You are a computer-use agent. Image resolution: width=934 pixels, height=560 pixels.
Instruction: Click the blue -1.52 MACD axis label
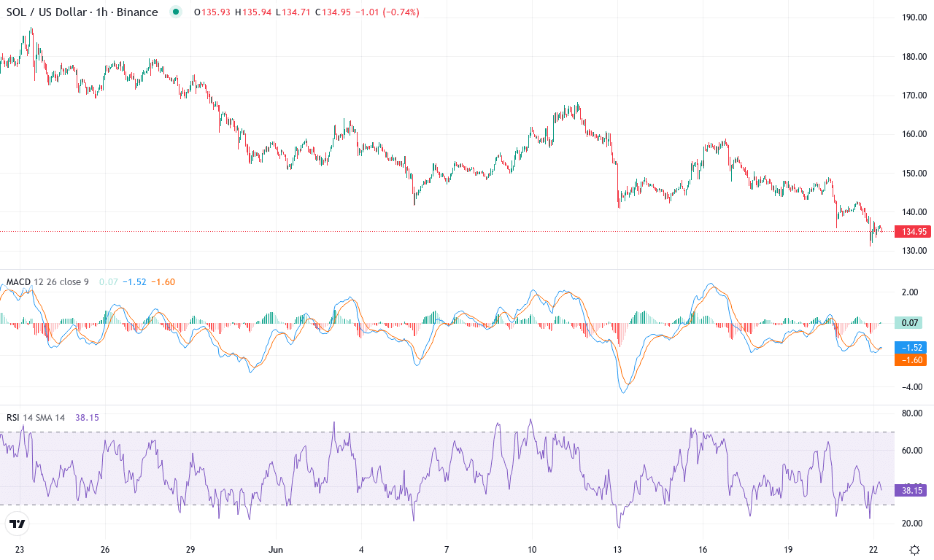(x=909, y=348)
